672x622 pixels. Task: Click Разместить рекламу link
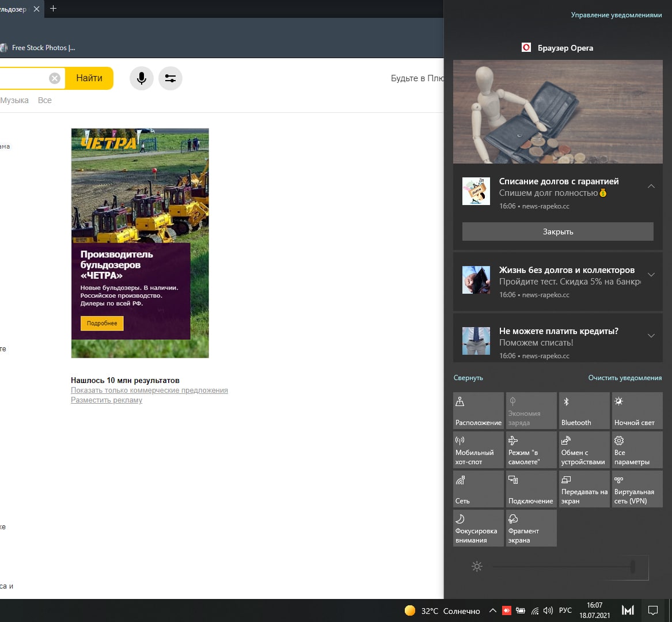click(107, 400)
